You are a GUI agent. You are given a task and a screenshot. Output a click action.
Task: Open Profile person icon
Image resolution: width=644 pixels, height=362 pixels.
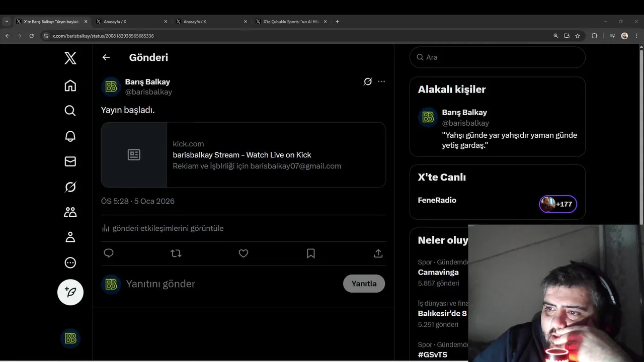pos(70,237)
